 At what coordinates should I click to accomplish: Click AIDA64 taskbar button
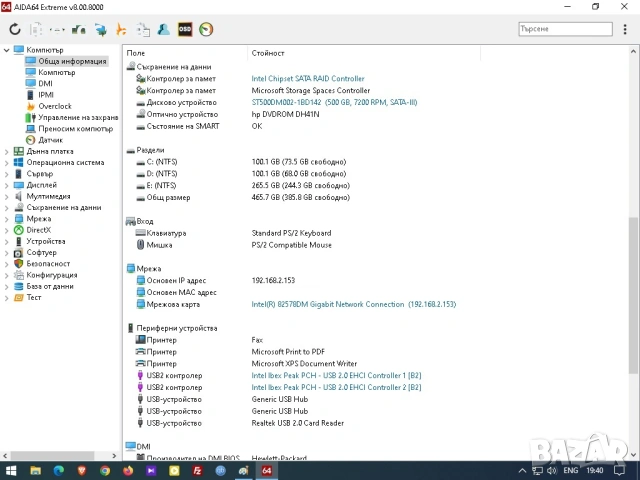point(267,471)
